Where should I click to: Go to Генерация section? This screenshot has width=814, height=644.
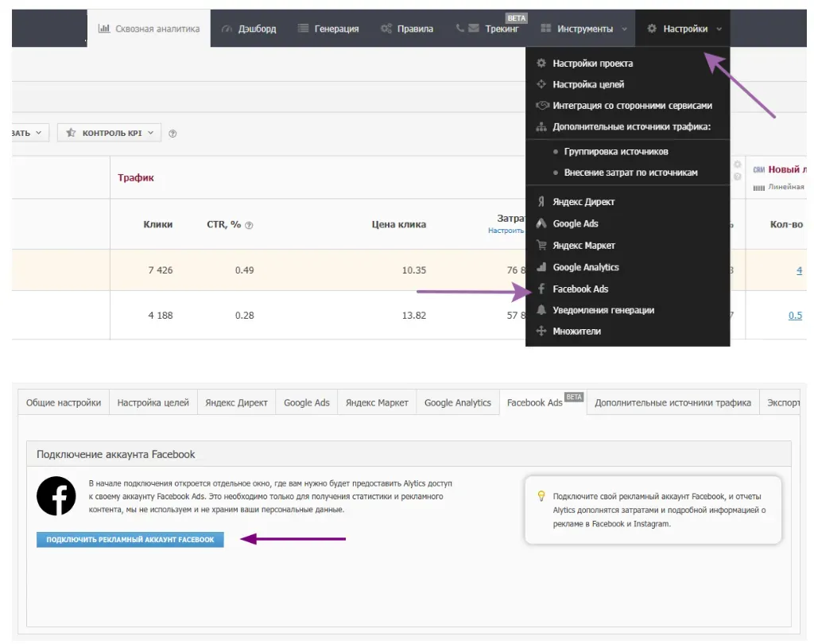tap(328, 29)
